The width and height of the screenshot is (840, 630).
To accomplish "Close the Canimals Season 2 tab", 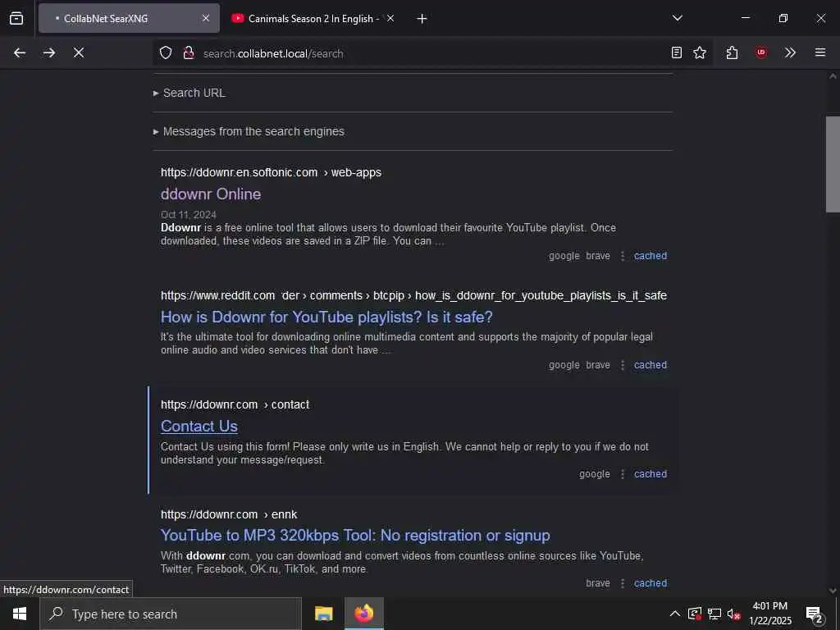I will [x=390, y=18].
